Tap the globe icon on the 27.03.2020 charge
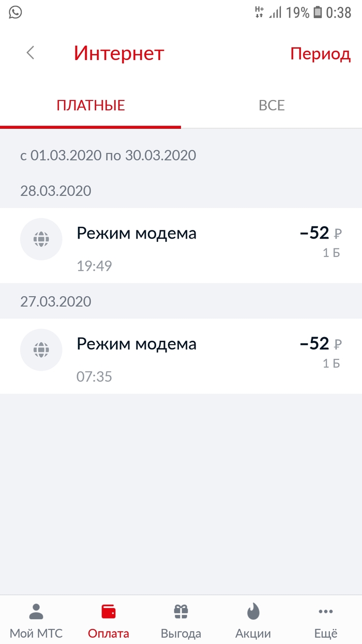The width and height of the screenshot is (362, 644). (41, 349)
